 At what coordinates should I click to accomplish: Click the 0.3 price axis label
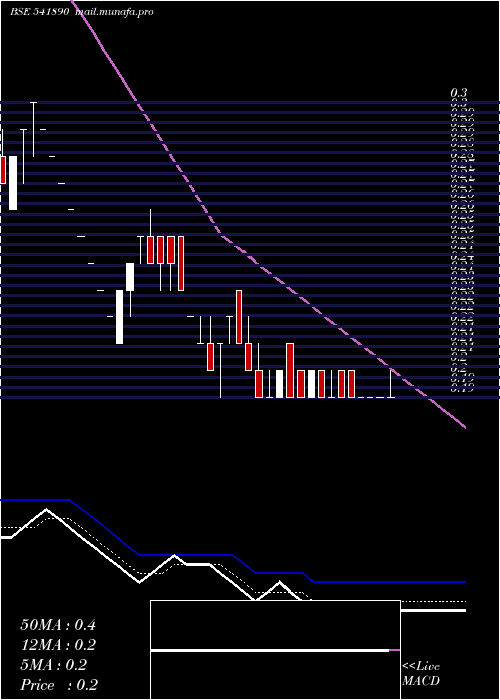coord(458,93)
